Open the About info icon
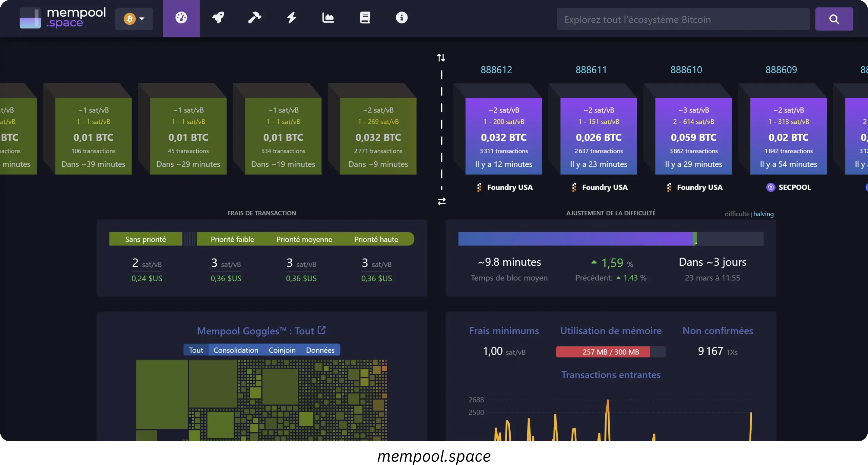The image size is (868, 465). pos(401,18)
